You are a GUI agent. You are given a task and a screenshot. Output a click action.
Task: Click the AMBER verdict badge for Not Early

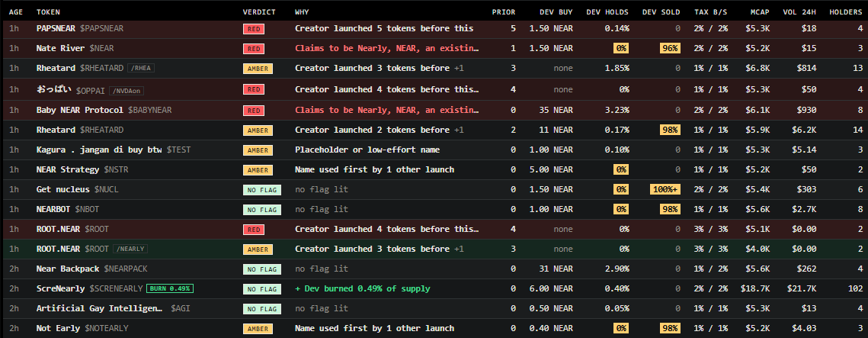[x=258, y=329]
